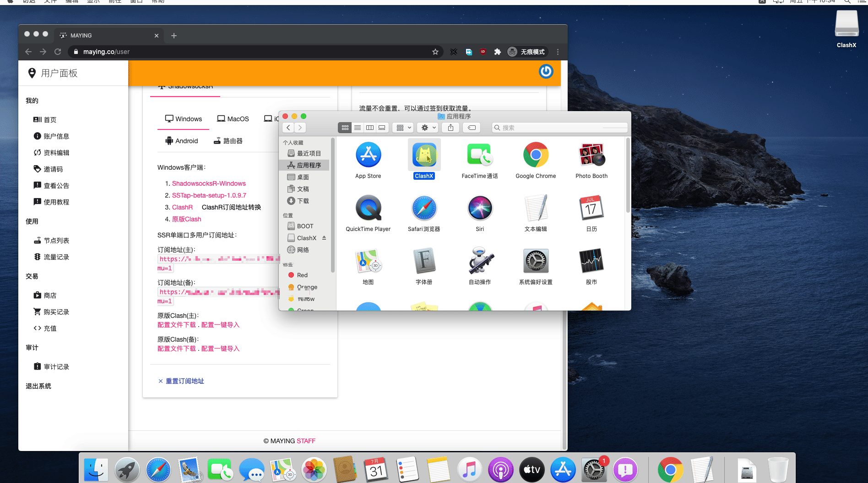Open 系统偏好设置 in the Finder window

(536, 262)
